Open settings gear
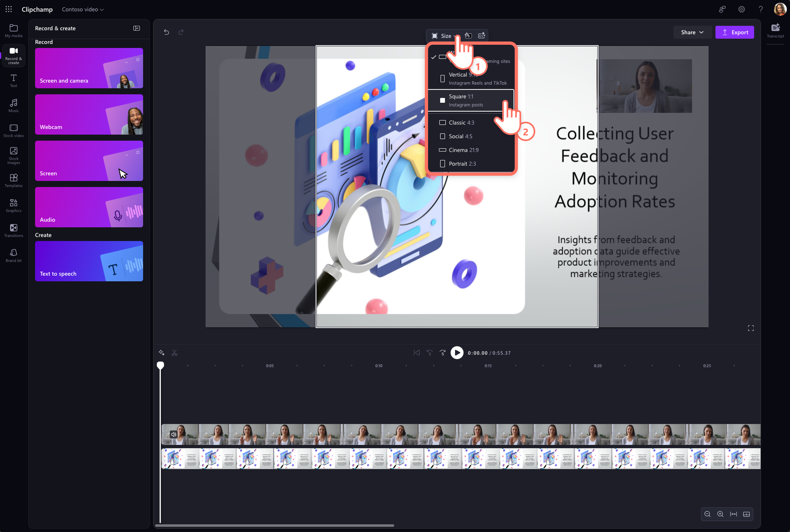The image size is (790, 532). point(742,9)
